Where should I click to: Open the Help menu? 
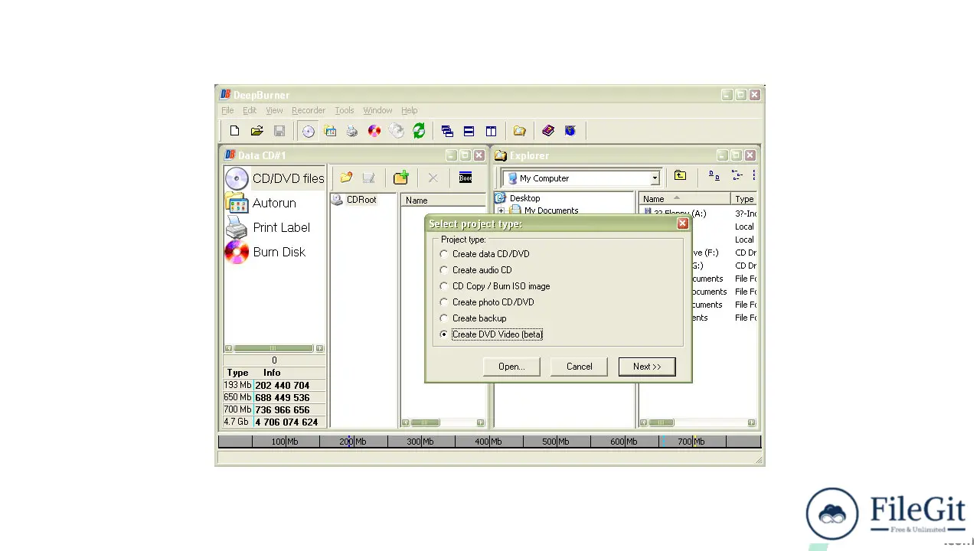pyautogui.click(x=410, y=110)
